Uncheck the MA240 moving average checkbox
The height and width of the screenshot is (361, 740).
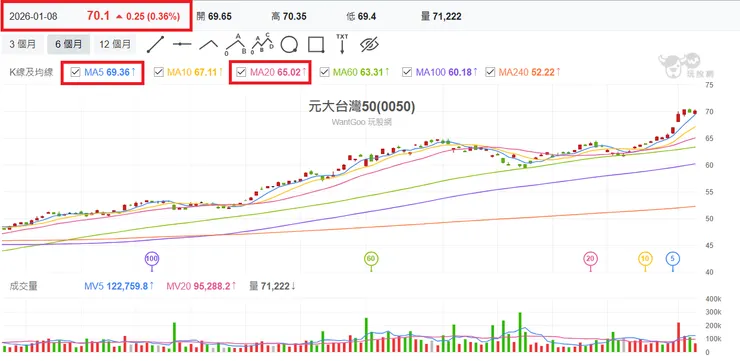click(x=490, y=72)
